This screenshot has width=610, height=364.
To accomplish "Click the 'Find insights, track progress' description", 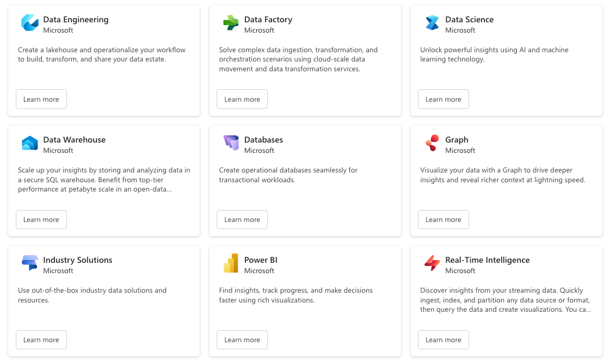I will click(x=295, y=295).
